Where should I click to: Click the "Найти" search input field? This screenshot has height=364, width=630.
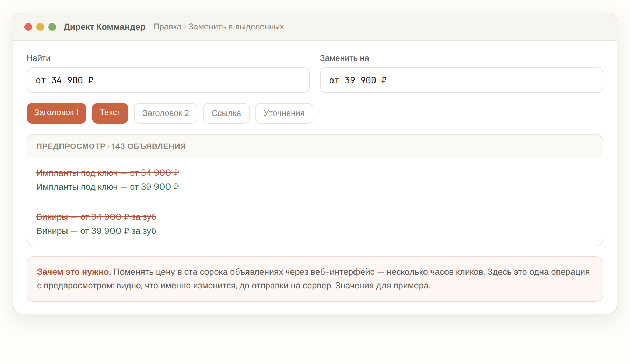(x=168, y=80)
